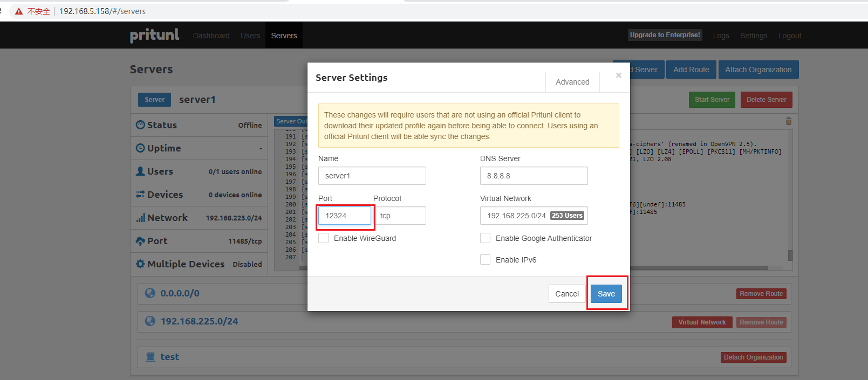The width and height of the screenshot is (868, 380).
Task: Click globe icon beside 192.168.225.0/24 route
Action: 151,321
